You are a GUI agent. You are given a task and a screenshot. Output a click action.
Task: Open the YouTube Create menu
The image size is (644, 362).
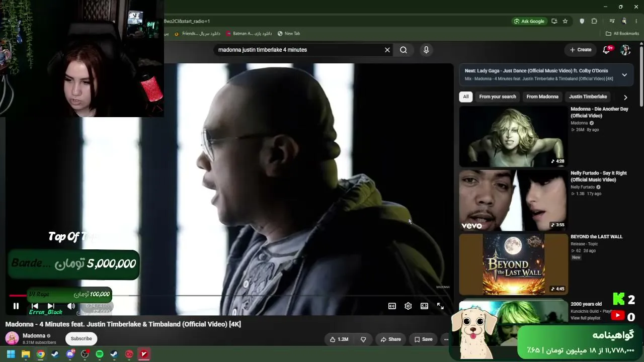coord(581,50)
